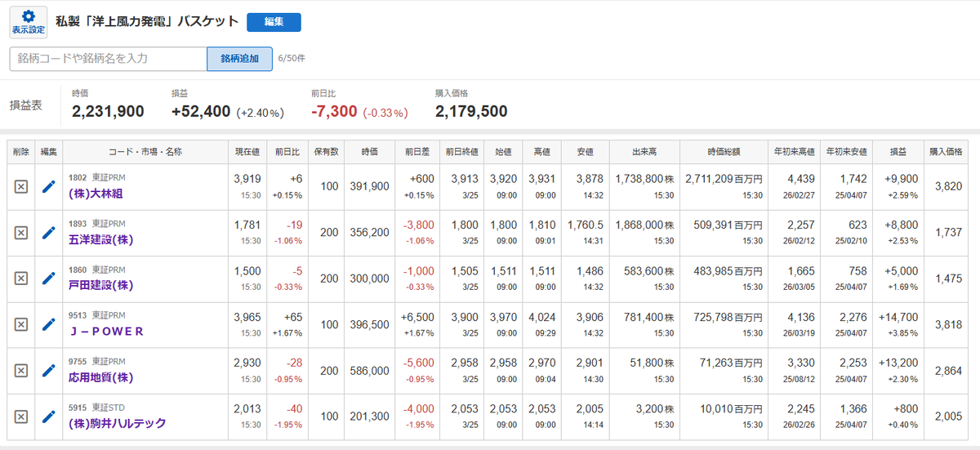This screenshot has width=980, height=450.
Task: Click 応用地質 時価 value 586,000
Action: pos(370,371)
